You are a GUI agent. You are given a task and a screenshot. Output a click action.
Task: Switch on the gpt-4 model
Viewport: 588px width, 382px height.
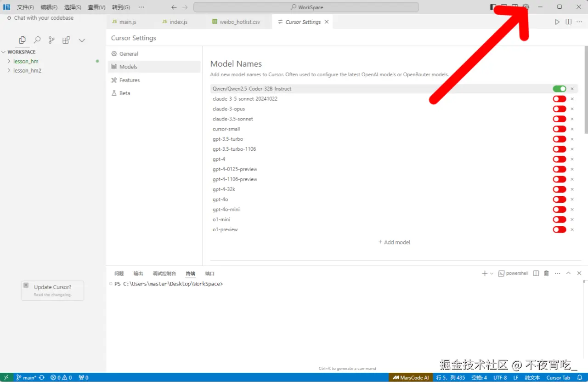click(560, 159)
